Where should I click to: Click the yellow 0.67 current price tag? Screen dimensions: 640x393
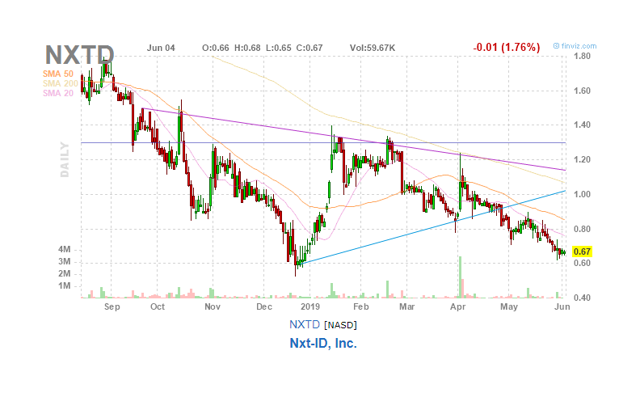582,252
